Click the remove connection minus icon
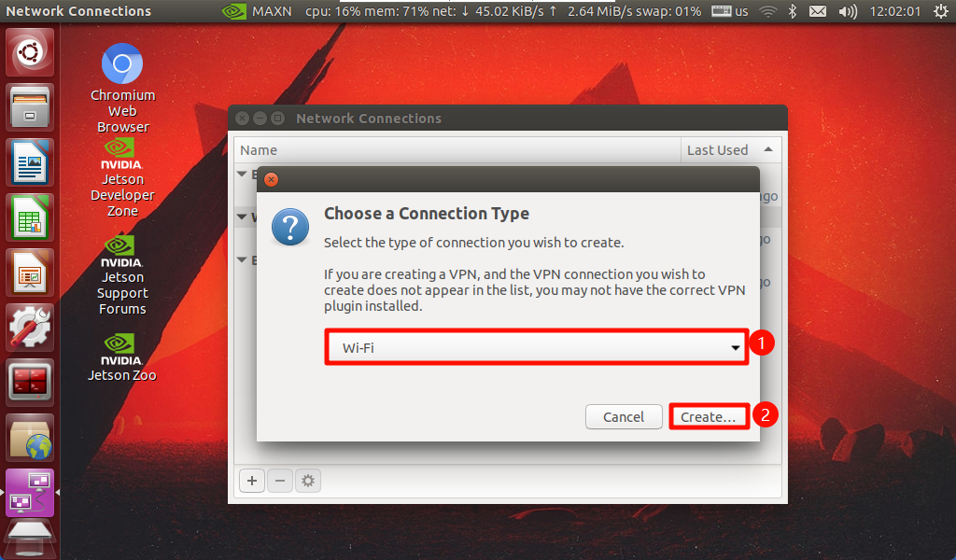Screen dimensions: 956x560 280,481
